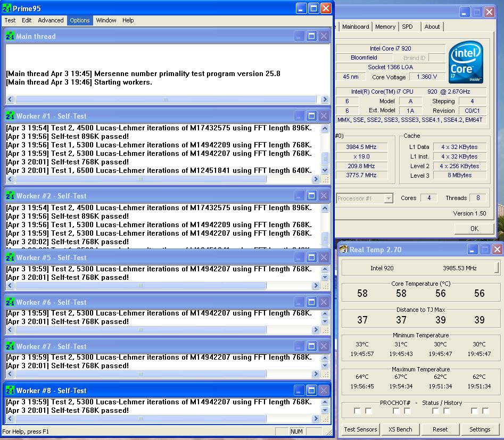Click the Core Voltage value 1.360 V
This screenshot has height=440, width=504.
426,77
